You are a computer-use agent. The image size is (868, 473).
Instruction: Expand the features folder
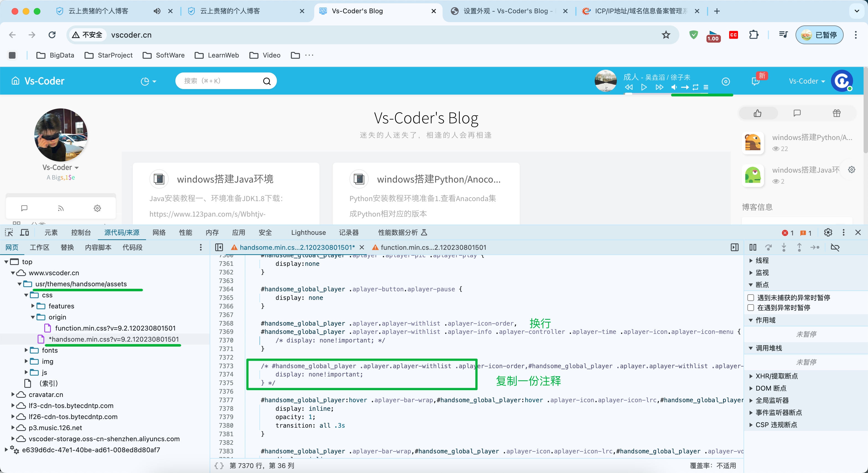pos(33,306)
